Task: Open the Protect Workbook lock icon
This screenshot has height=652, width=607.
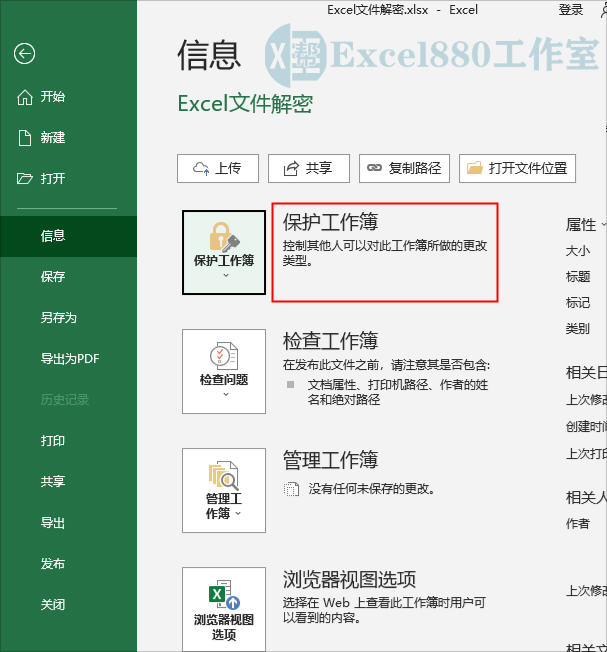Action: (224, 237)
